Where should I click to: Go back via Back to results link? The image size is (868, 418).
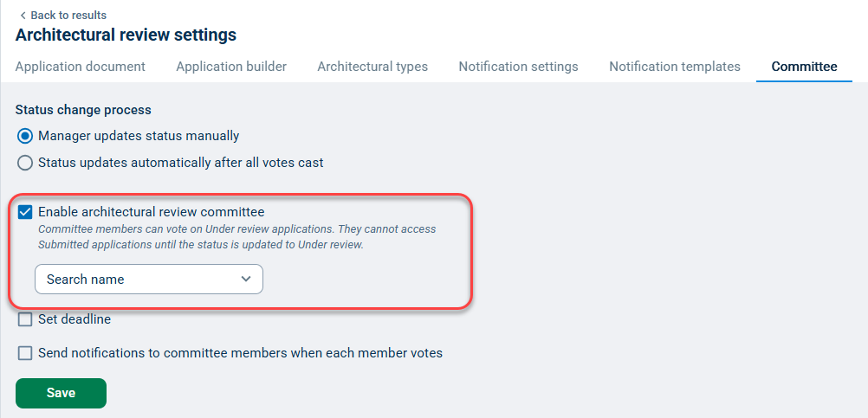pos(68,16)
